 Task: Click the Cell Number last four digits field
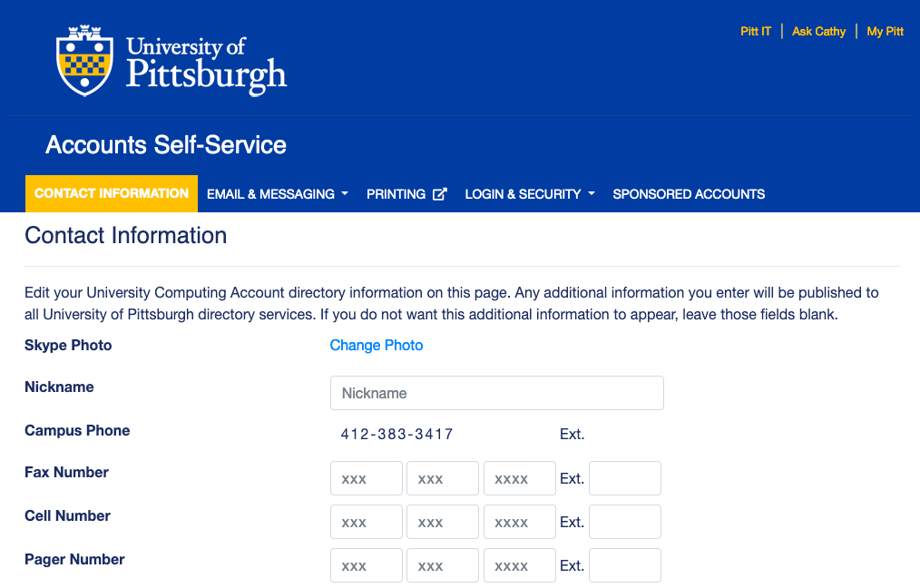[519, 522]
